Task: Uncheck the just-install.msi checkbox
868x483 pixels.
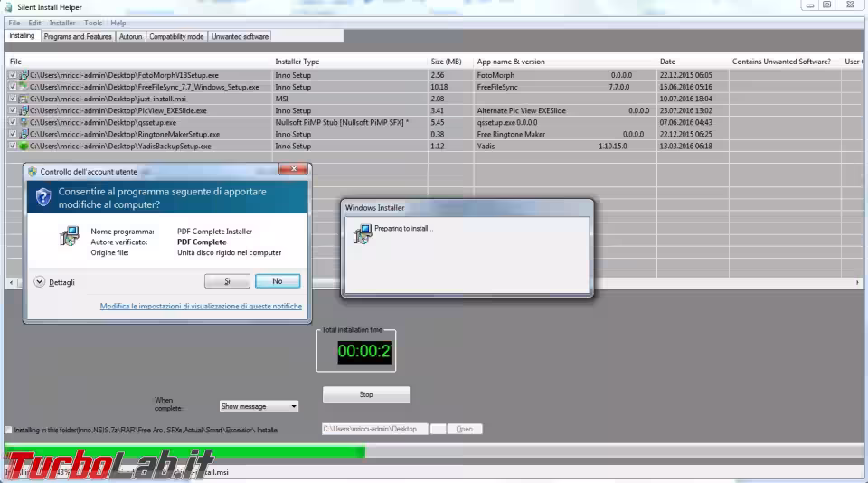Action: (12, 99)
